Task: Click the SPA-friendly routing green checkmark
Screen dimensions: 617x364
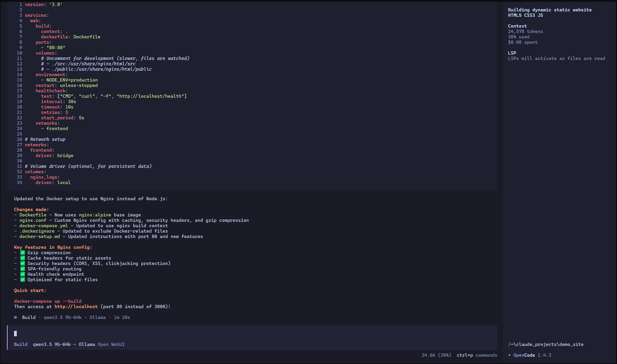Action: tap(23, 269)
